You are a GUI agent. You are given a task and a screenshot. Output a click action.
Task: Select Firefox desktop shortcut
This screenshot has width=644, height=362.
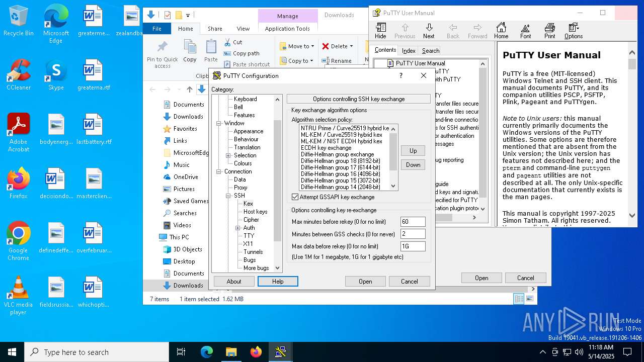19,184
